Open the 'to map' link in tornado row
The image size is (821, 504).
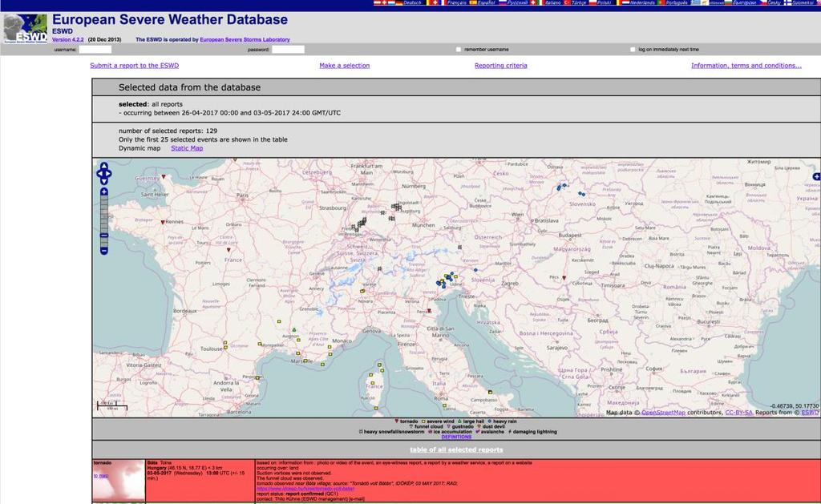click(x=101, y=476)
